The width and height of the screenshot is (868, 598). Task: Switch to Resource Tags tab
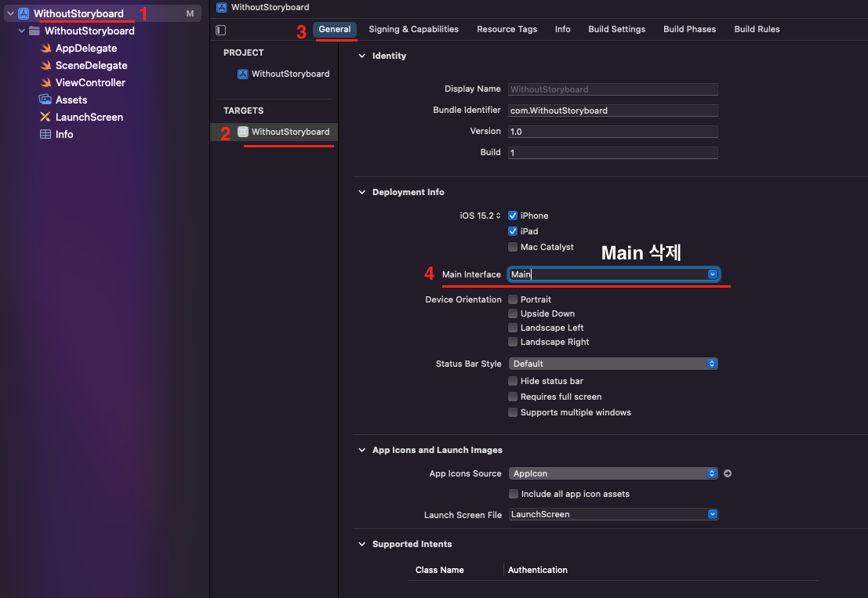pos(507,29)
